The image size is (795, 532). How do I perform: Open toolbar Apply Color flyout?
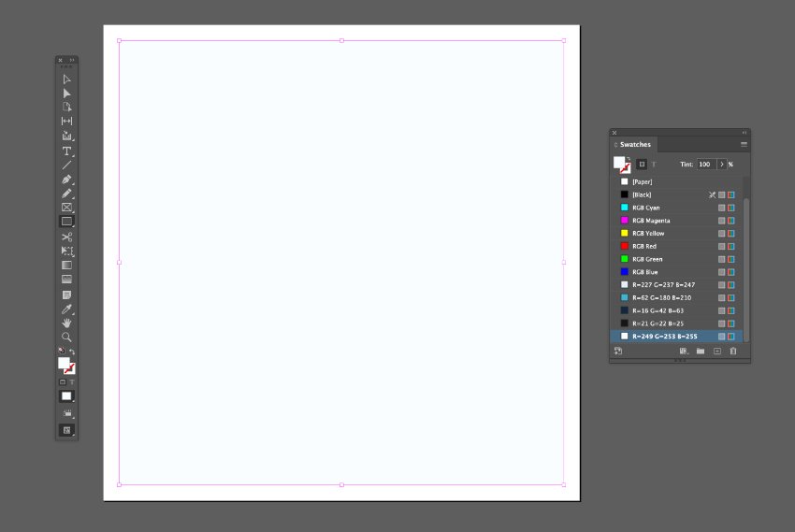pyautogui.click(x=66, y=396)
